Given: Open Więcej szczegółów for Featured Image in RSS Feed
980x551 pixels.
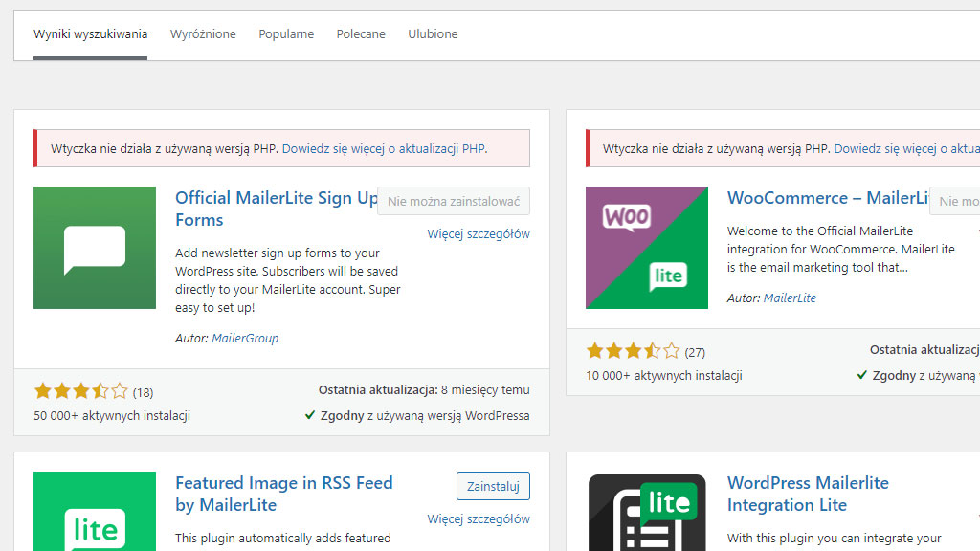Looking at the screenshot, I should pyautogui.click(x=479, y=519).
